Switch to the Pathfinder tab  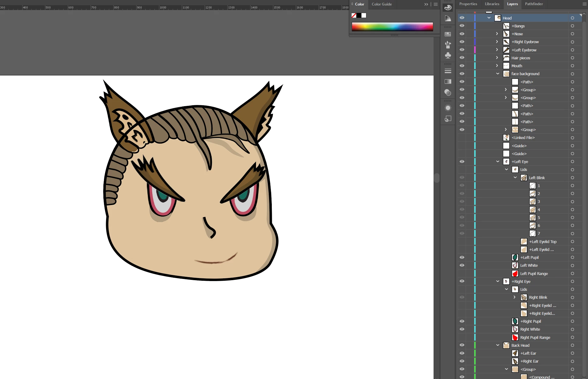[534, 4]
